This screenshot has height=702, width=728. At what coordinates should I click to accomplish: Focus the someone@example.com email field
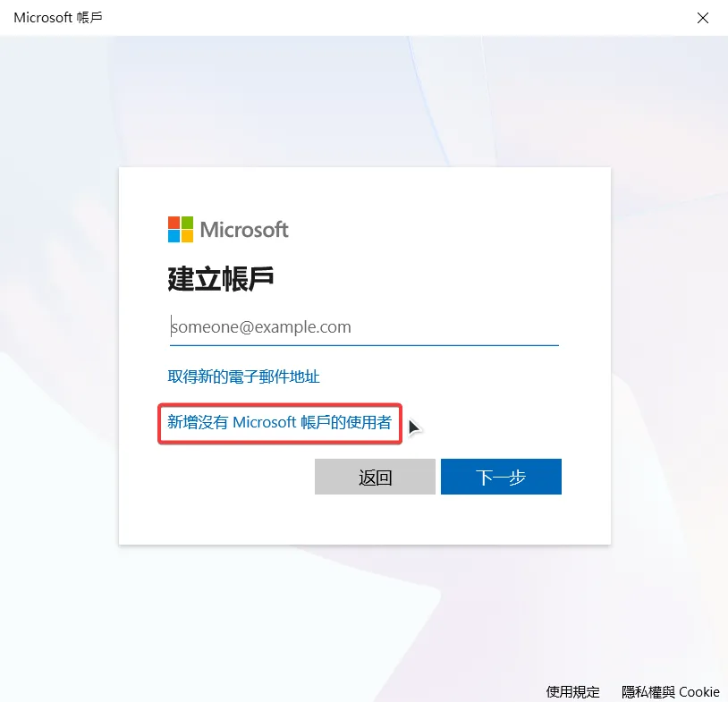pos(364,327)
